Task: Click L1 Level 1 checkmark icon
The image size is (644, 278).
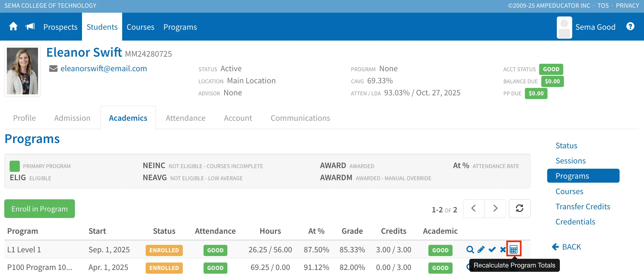Action: pyautogui.click(x=492, y=250)
